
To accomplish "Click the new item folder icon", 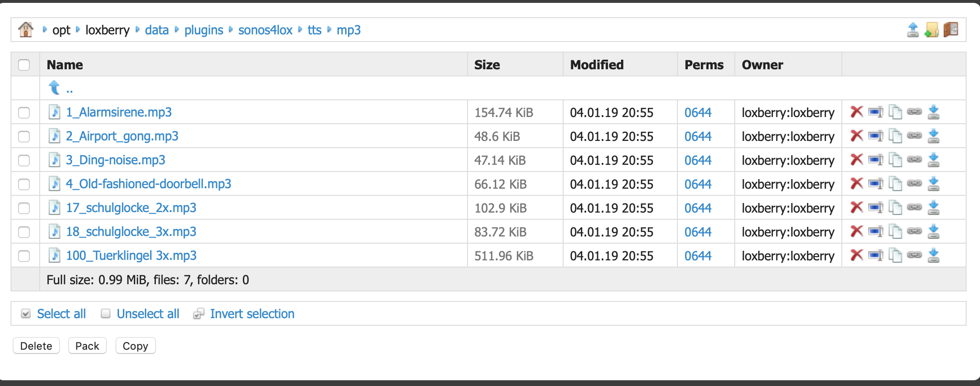I will point(931,30).
